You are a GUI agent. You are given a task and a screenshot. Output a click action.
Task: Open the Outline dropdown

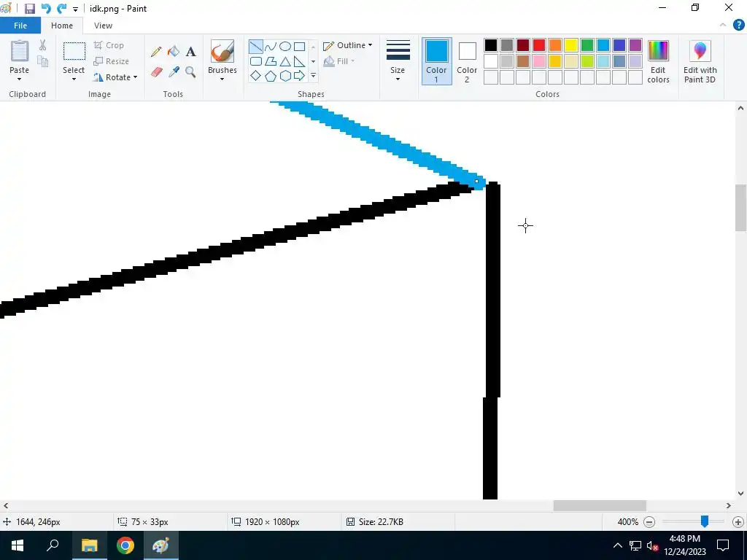tap(347, 45)
